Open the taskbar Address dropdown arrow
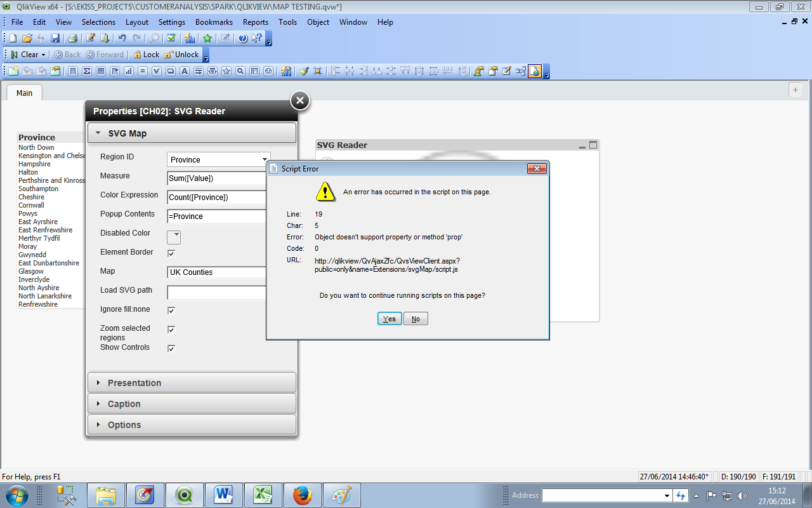812x508 pixels. coord(667,495)
